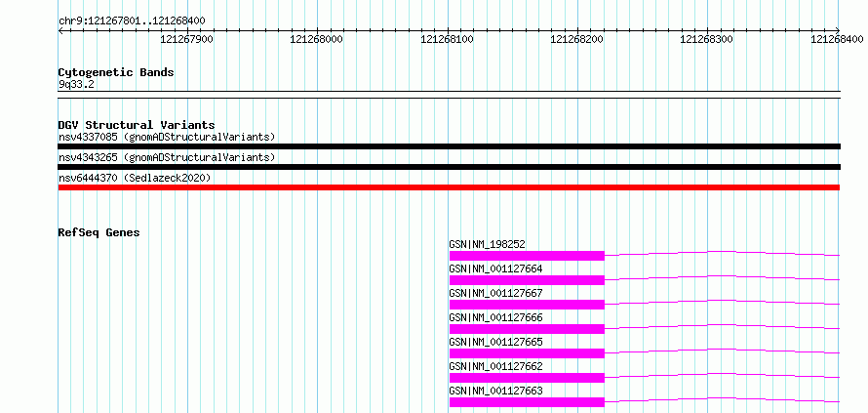Click the GSN|NM_198252 transcript label
868x413 pixels.
click(x=487, y=244)
